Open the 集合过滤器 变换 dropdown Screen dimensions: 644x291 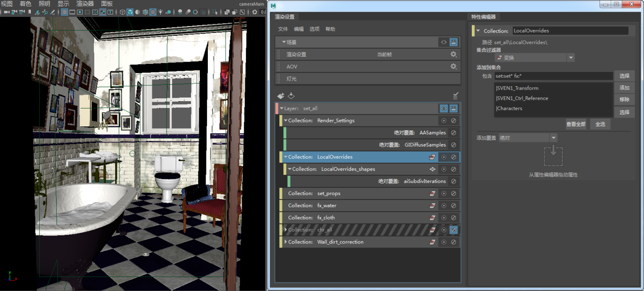[535, 58]
